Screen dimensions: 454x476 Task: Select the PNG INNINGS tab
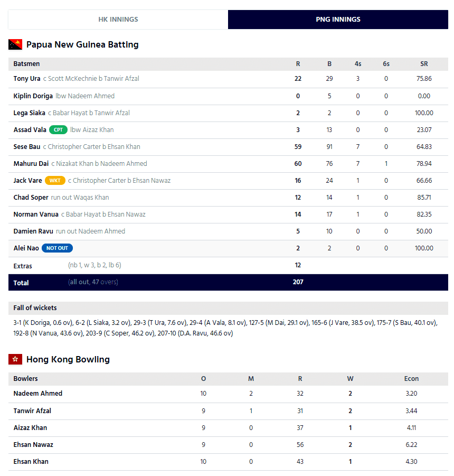tap(338, 20)
